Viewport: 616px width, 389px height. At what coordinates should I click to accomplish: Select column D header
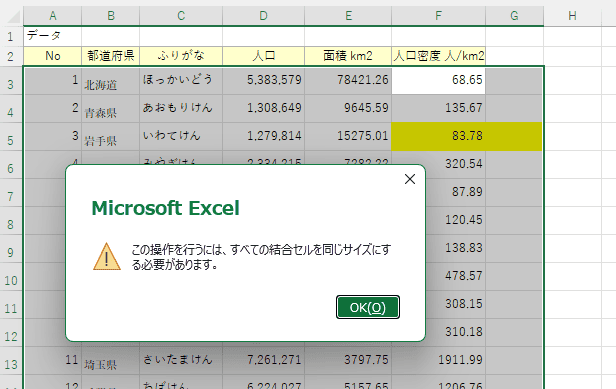264,16
